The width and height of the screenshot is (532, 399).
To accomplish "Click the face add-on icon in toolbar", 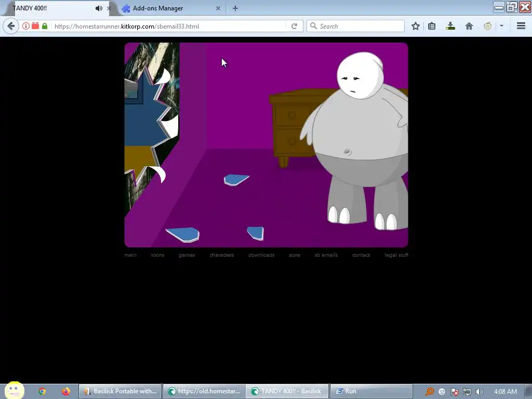I will 487,26.
